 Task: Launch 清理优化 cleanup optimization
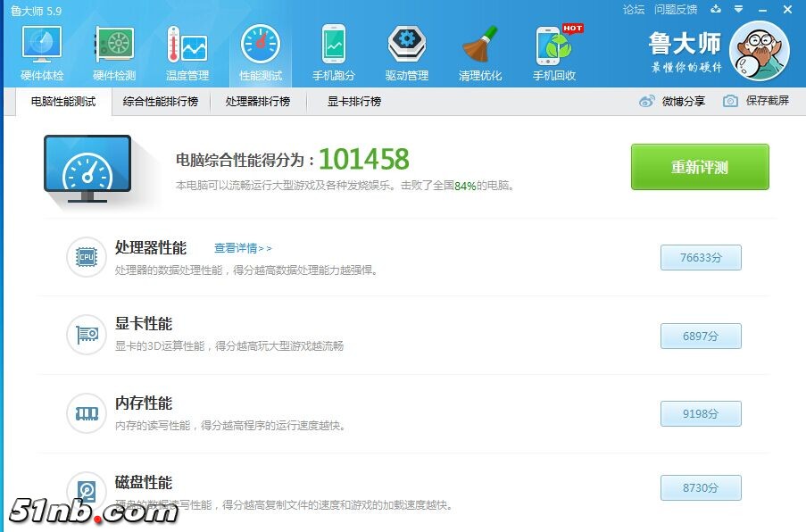(x=479, y=49)
